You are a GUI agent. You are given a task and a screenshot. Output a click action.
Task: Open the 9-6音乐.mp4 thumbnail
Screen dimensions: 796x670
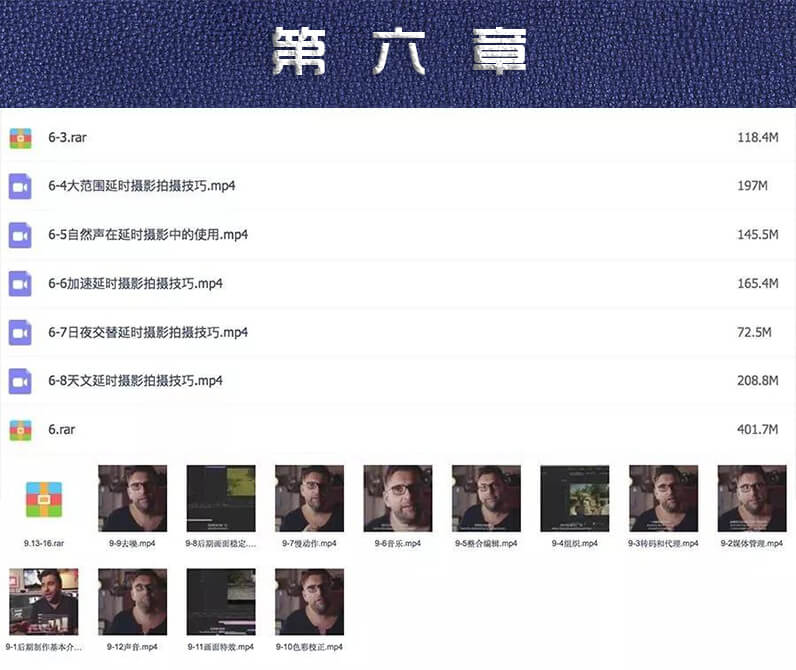[398, 498]
